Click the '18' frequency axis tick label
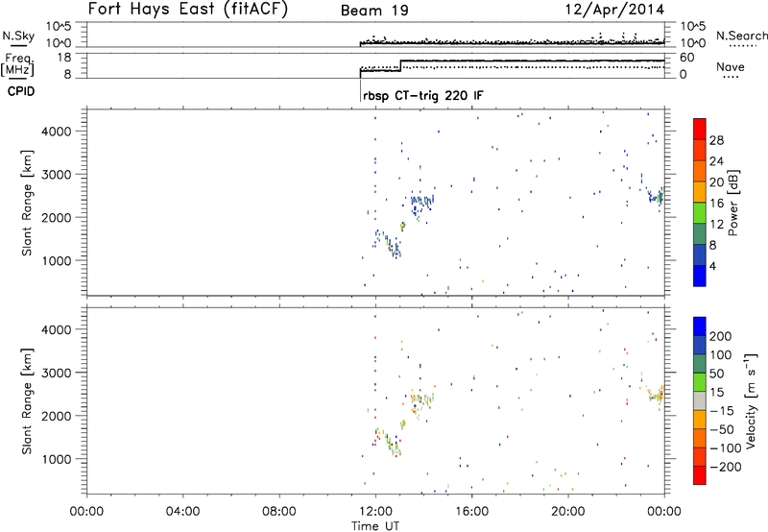The width and height of the screenshot is (768, 532). pos(64,58)
